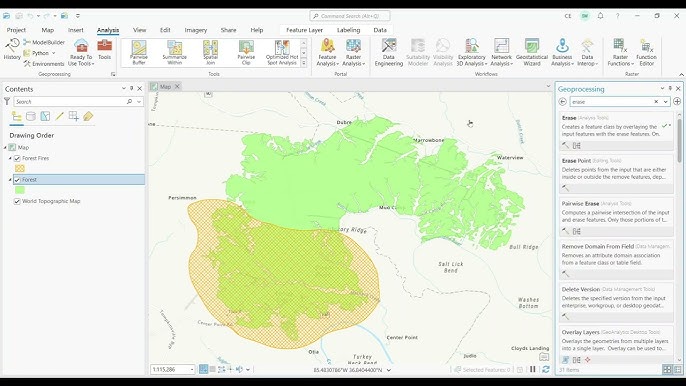Screen dimensions: 686x386
Task: Collapse the Forest Fires layer
Action: click(x=10, y=158)
